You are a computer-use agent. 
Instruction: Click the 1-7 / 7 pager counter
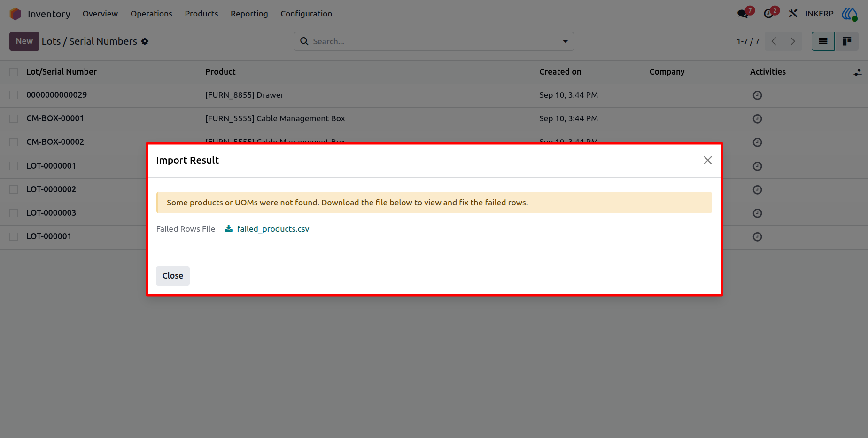click(748, 41)
